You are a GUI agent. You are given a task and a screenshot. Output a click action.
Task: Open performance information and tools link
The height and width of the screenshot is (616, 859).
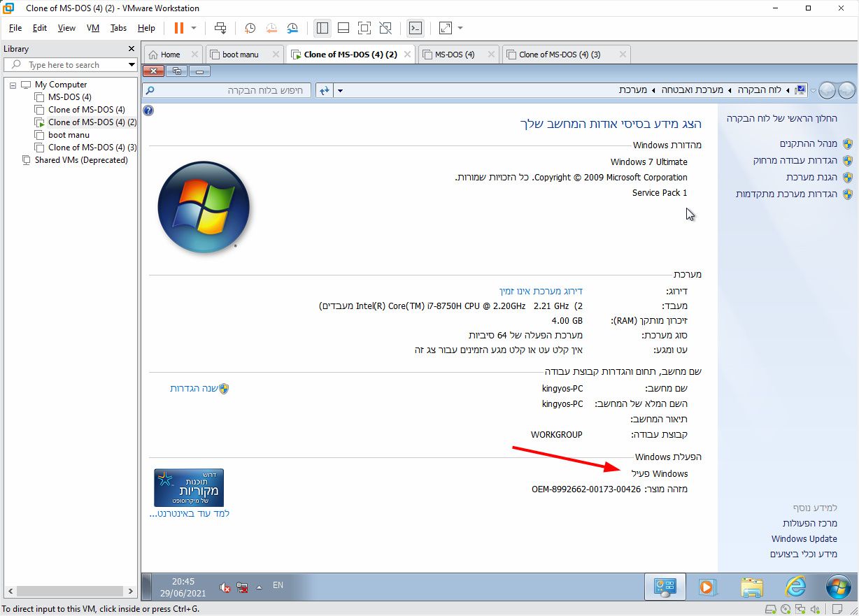[804, 554]
